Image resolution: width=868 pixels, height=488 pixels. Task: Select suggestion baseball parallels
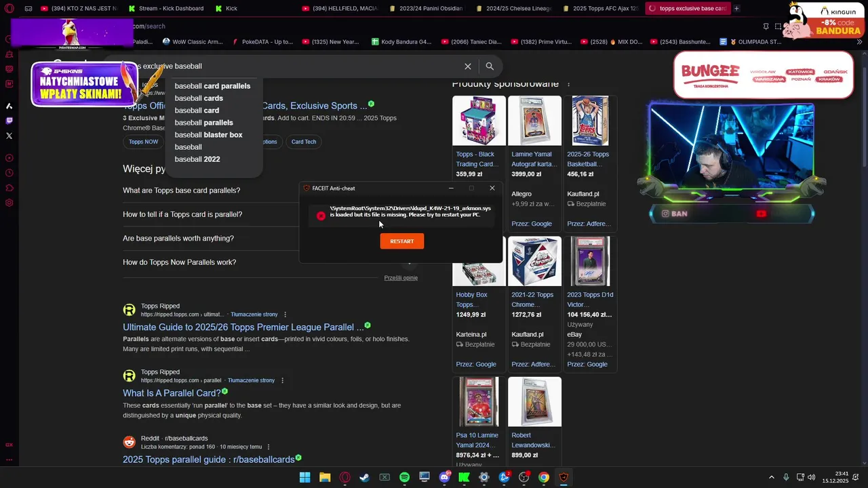(x=203, y=123)
